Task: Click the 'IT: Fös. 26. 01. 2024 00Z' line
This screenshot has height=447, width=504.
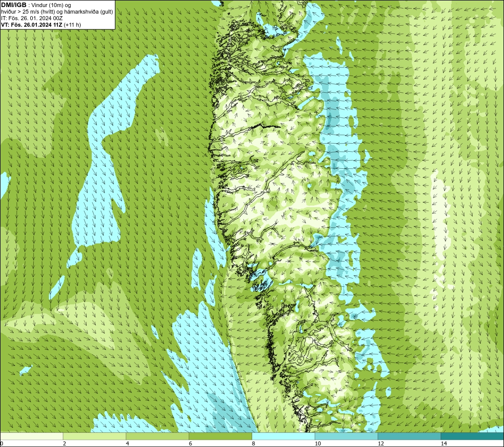Action: [x=32, y=18]
